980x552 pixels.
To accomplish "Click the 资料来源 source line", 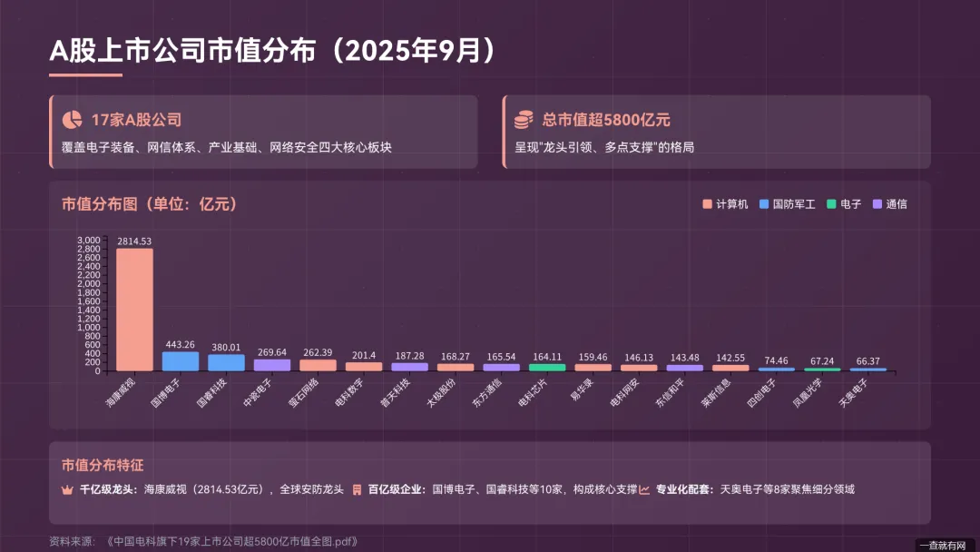I will coord(204,541).
